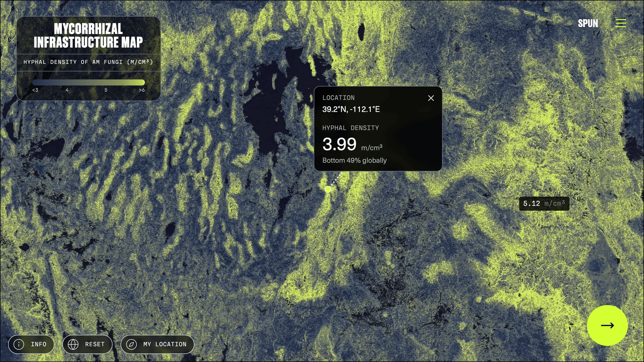Click the 'Mycorrhizal Infrastructure Map' title

click(88, 35)
